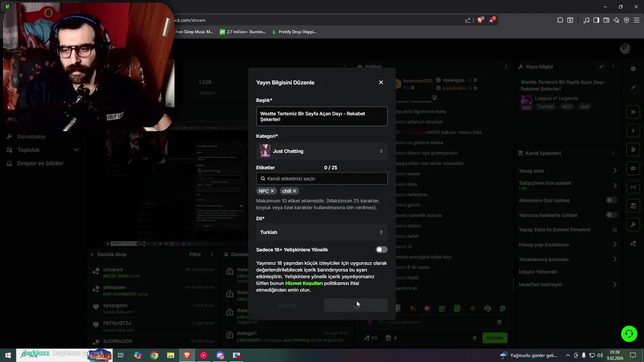Open the emoji picker in chat input
644x362 pixels.
[x=499, y=322]
